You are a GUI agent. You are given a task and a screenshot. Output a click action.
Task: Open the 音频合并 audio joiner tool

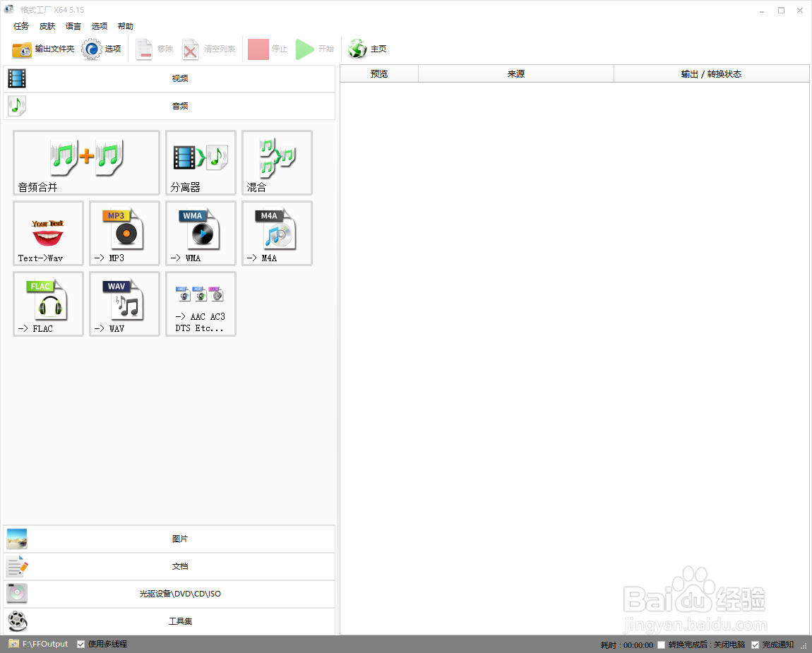(x=86, y=162)
